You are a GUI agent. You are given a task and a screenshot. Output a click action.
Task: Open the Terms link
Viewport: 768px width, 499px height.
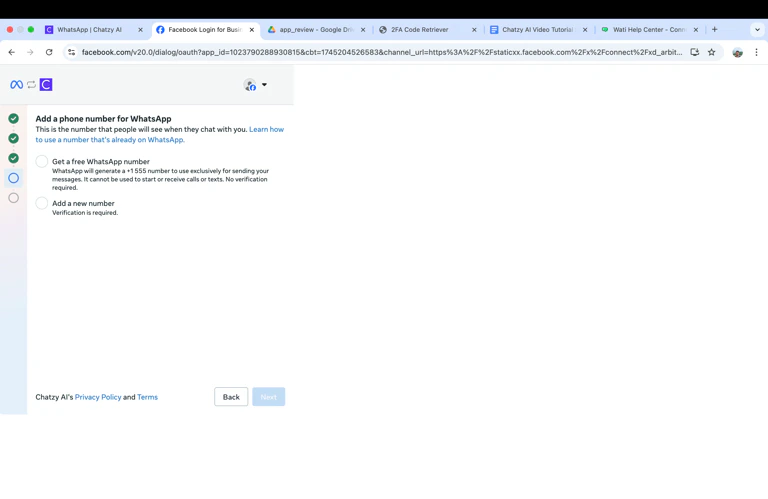point(147,397)
